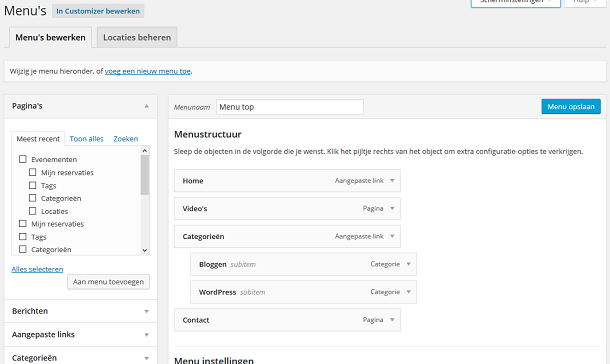Select the Zoeken tab

tap(126, 139)
